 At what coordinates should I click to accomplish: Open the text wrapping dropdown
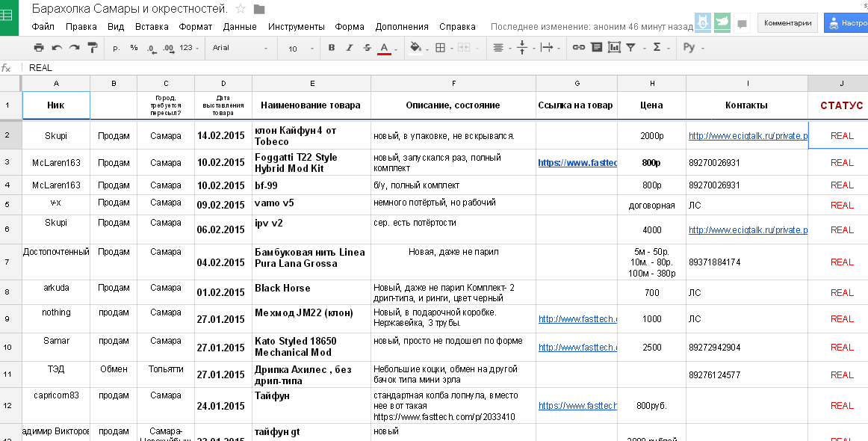pos(549,48)
